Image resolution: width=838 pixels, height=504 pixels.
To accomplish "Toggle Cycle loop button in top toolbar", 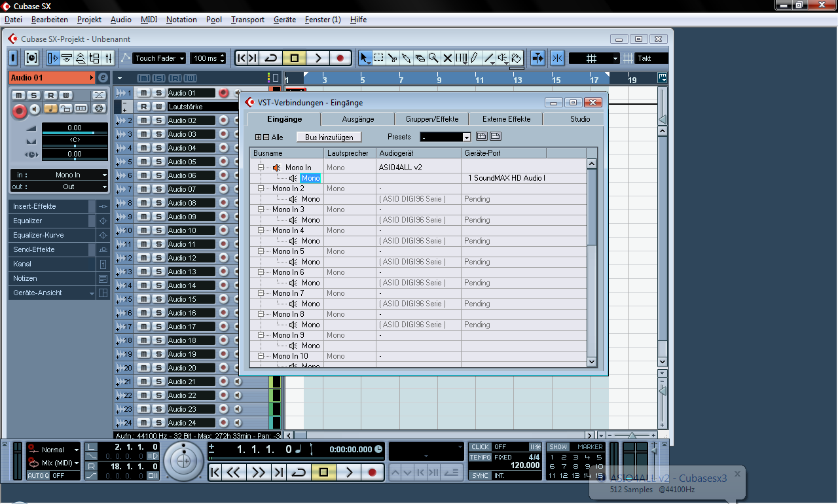I will click(270, 58).
